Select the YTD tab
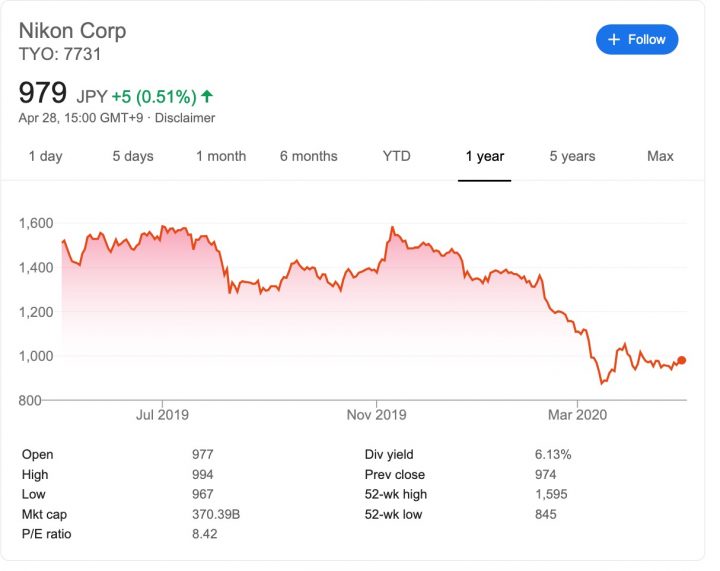Image resolution: width=720 pixels, height=571 pixels. (x=397, y=156)
